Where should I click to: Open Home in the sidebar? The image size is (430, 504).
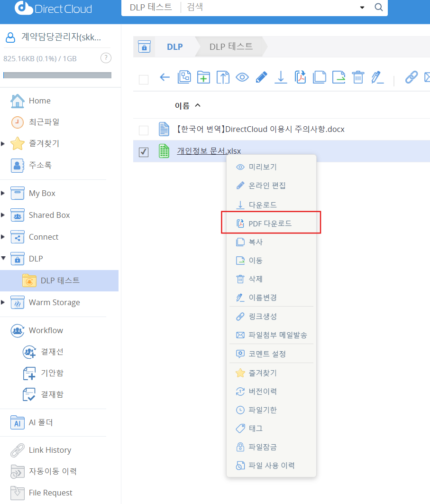click(x=39, y=101)
